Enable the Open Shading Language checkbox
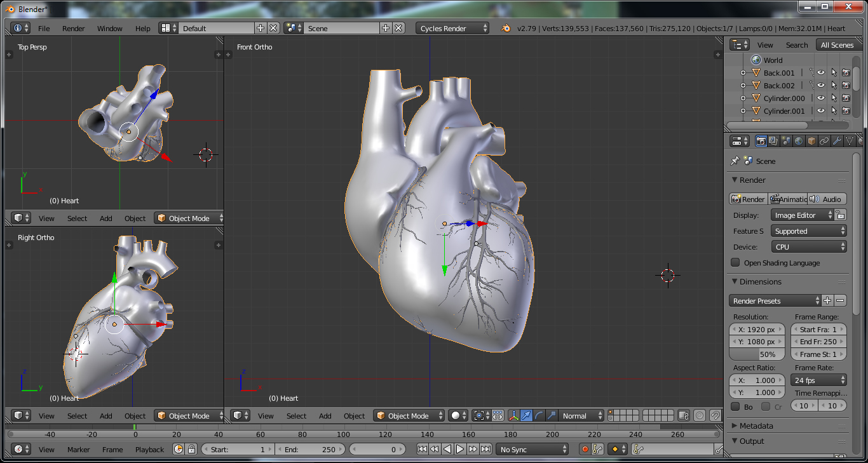 point(734,262)
